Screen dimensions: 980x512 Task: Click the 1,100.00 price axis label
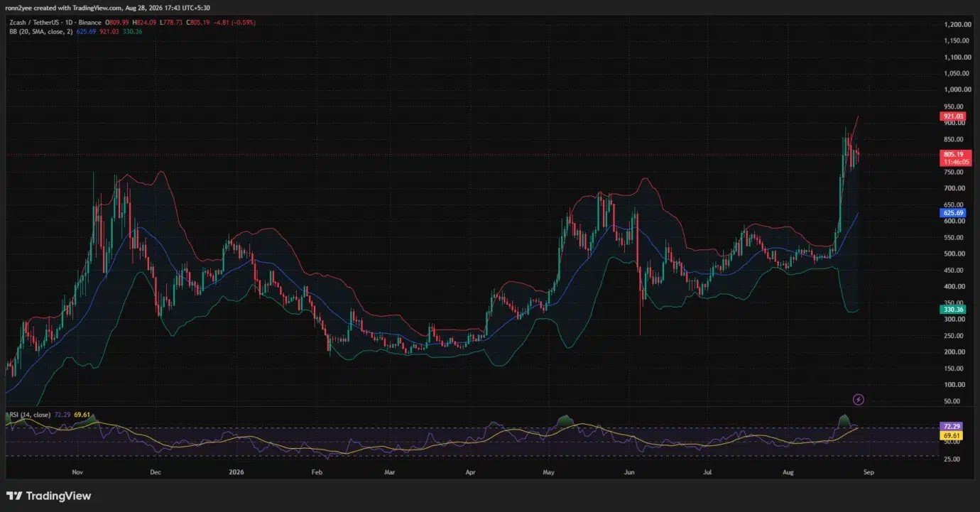(957, 57)
